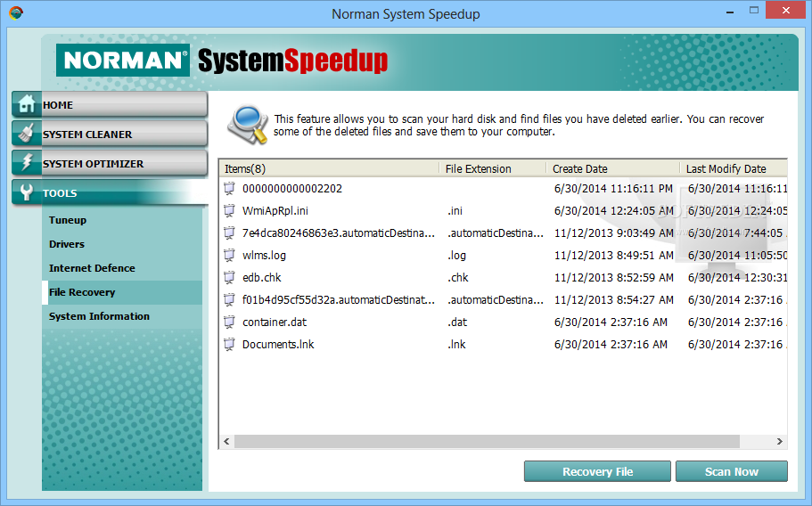Click create date 6/30/2014 11:16:11 PM
The image size is (812, 506).
click(x=613, y=188)
